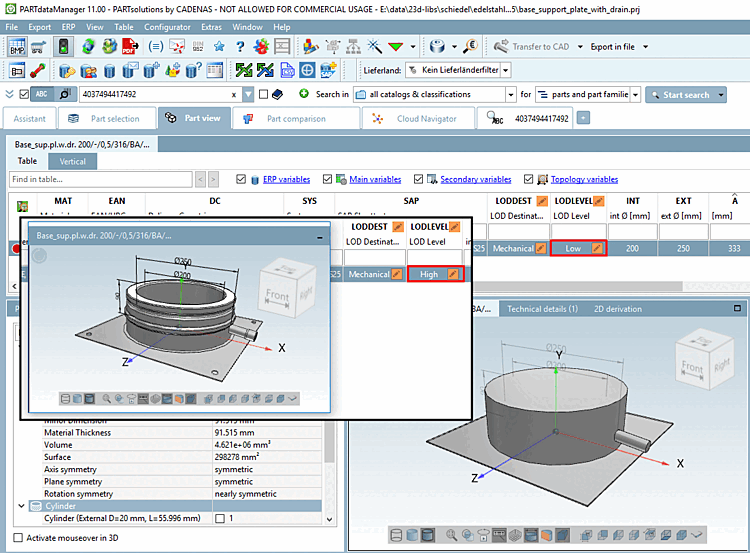Click the traffic light status icon
The height and width of the screenshot is (553, 750).
[62, 47]
